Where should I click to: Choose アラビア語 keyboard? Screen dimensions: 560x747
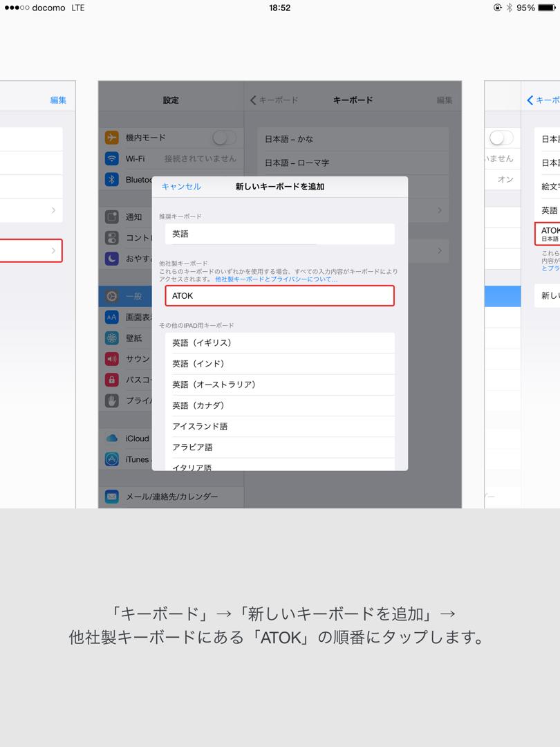pyautogui.click(x=280, y=448)
